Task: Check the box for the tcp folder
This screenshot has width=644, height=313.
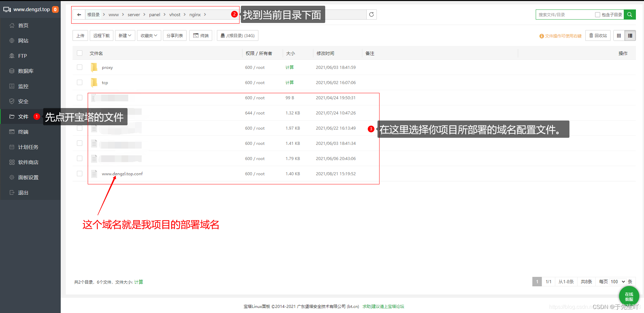Action: tap(80, 82)
